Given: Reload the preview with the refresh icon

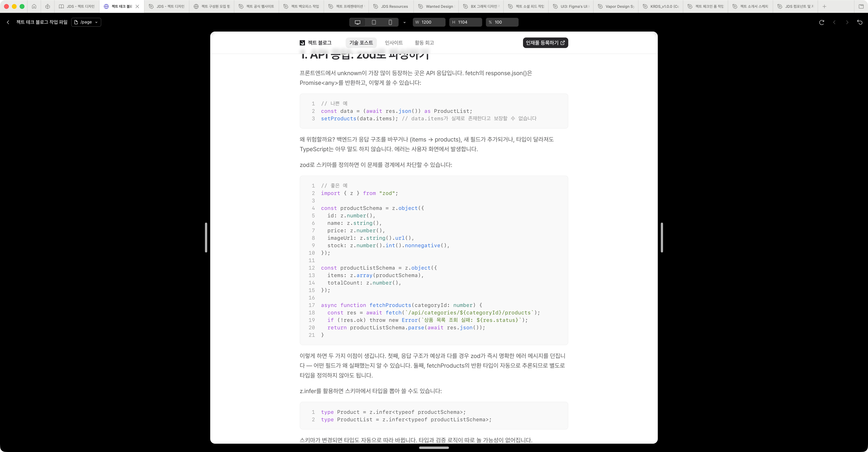Looking at the screenshot, I should click(822, 22).
